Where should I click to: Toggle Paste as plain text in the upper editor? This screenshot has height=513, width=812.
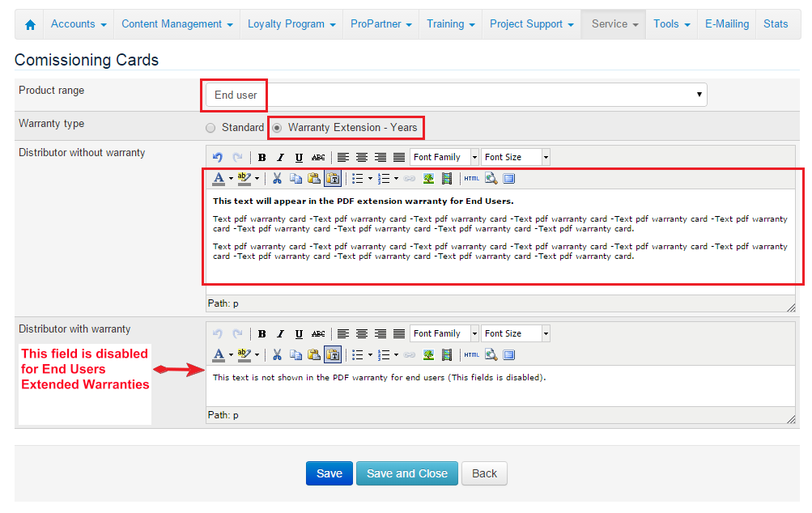(333, 178)
